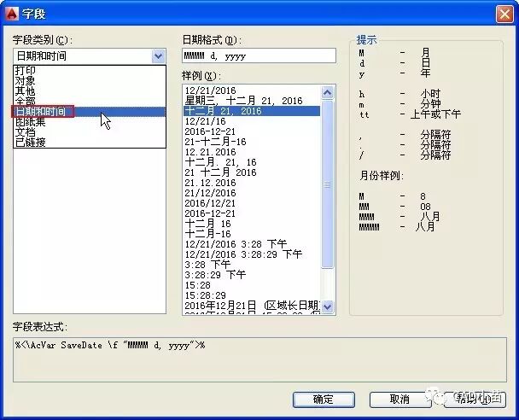Cancel with the 取消 button
This screenshot has height=420, width=519.
(x=399, y=400)
